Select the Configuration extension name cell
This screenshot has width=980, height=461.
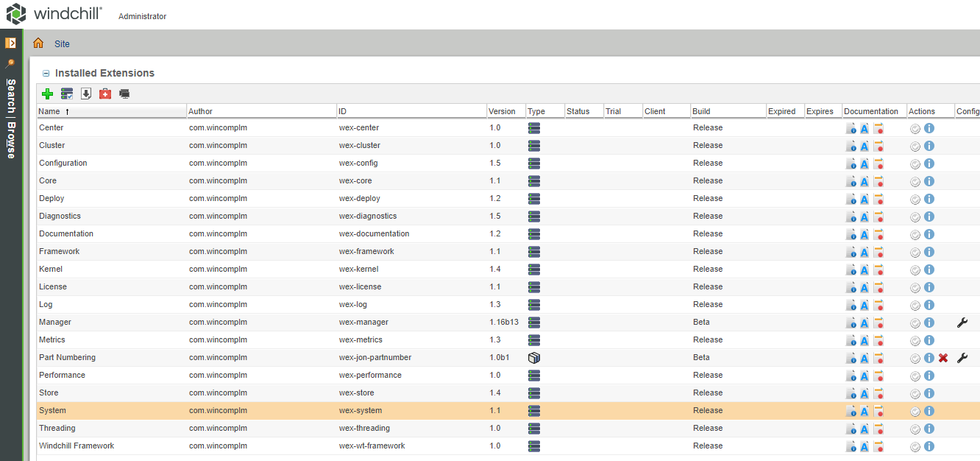[63, 163]
